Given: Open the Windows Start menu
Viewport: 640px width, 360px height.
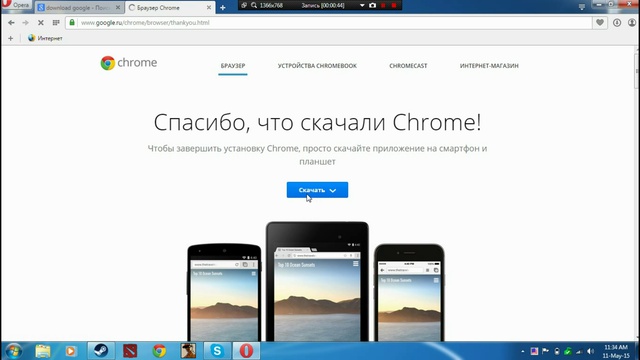Looking at the screenshot, I should [x=13, y=351].
